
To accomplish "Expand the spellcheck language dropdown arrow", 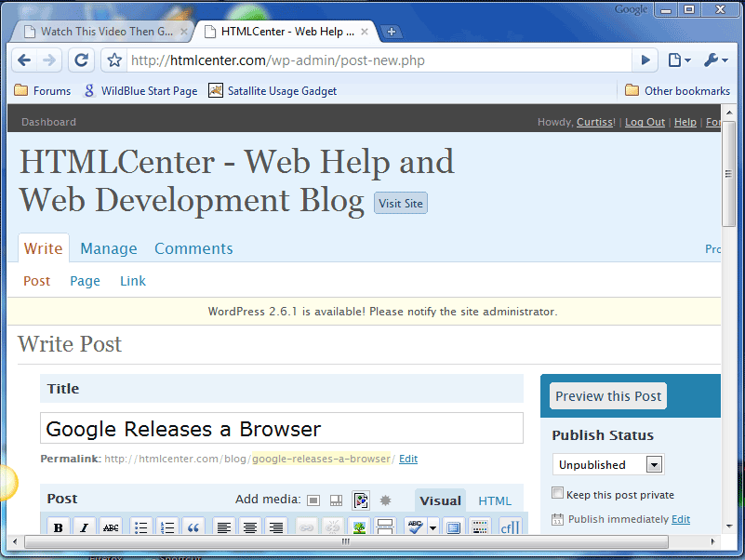I will [433, 527].
